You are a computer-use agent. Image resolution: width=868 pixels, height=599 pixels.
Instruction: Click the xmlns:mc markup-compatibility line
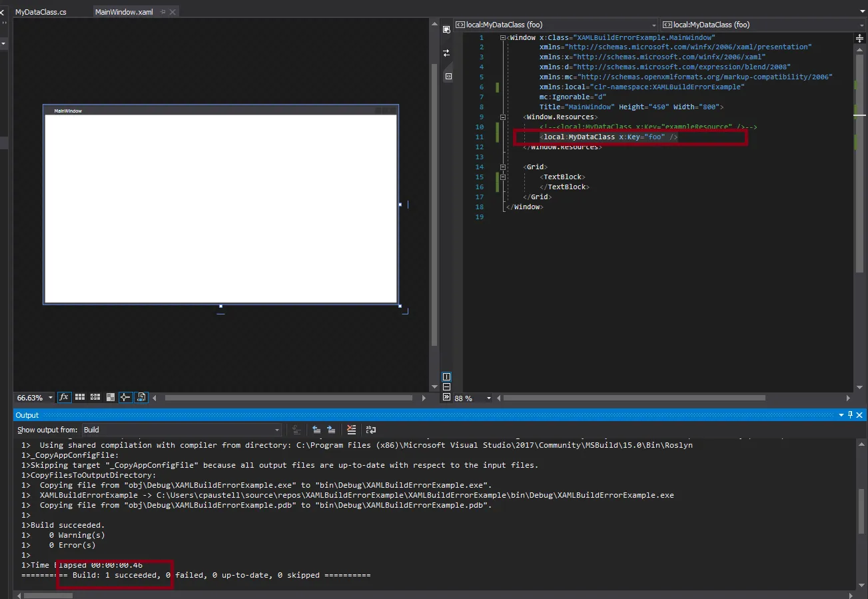click(686, 77)
